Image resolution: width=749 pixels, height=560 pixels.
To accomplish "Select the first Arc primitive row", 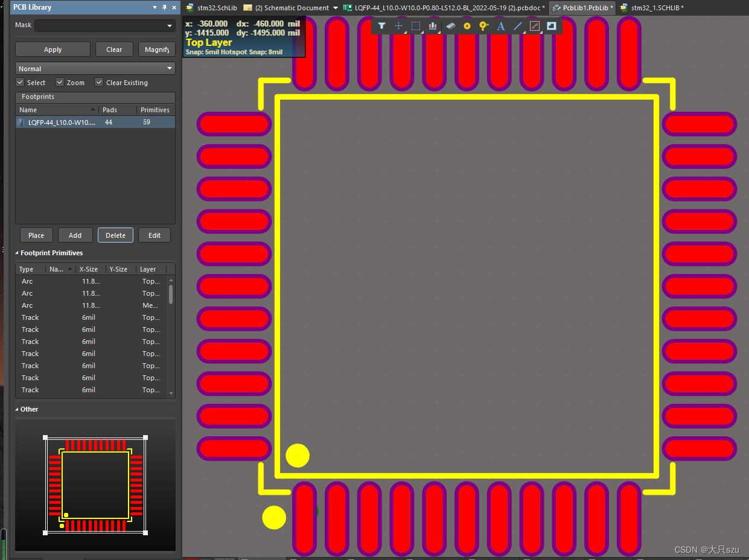I will pos(91,281).
